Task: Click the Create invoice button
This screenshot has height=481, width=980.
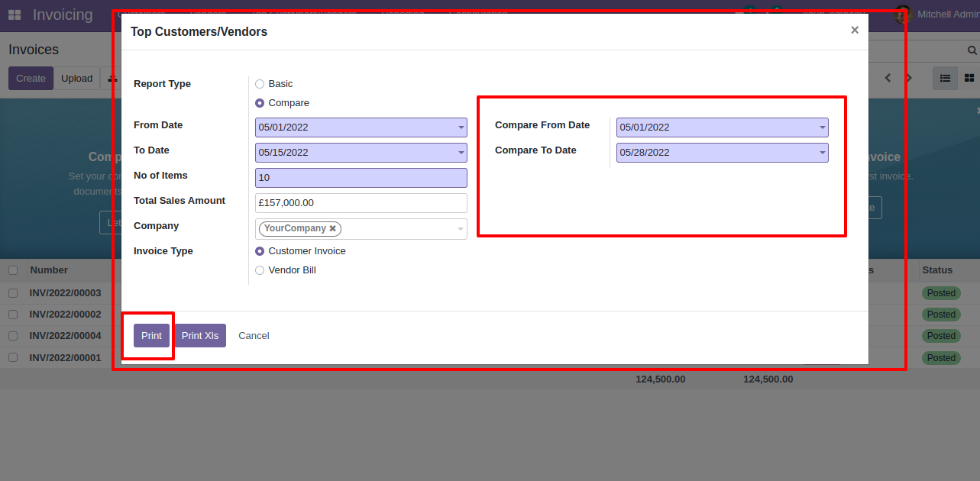Action: pyautogui.click(x=31, y=78)
